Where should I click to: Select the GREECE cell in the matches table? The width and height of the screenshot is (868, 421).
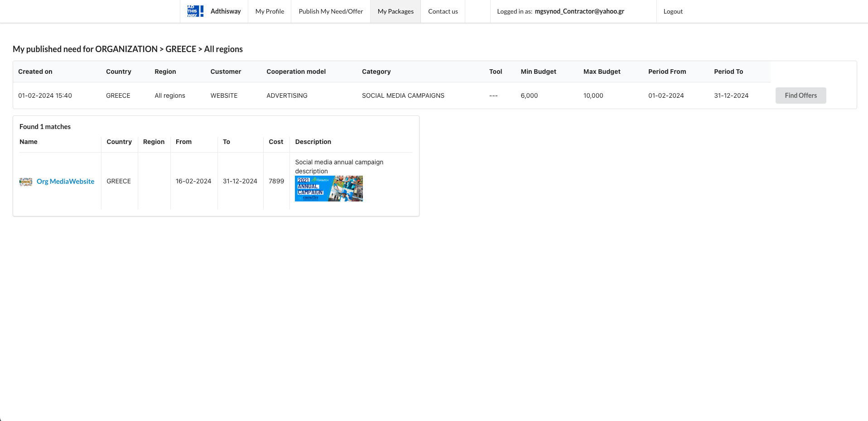point(119,181)
